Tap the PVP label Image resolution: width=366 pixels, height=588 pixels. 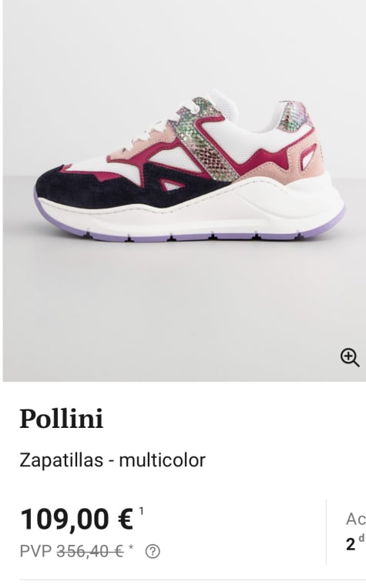tap(36, 551)
